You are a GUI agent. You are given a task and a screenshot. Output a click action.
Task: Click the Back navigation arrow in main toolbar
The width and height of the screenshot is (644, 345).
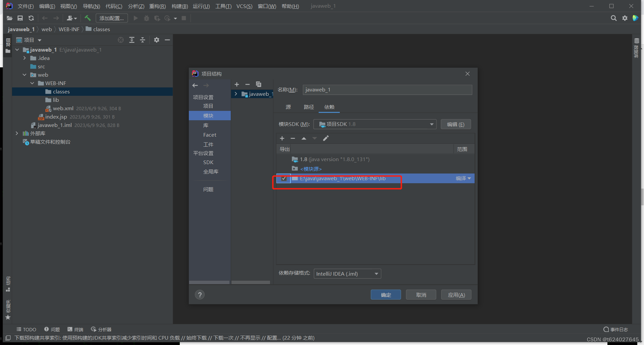(45, 18)
